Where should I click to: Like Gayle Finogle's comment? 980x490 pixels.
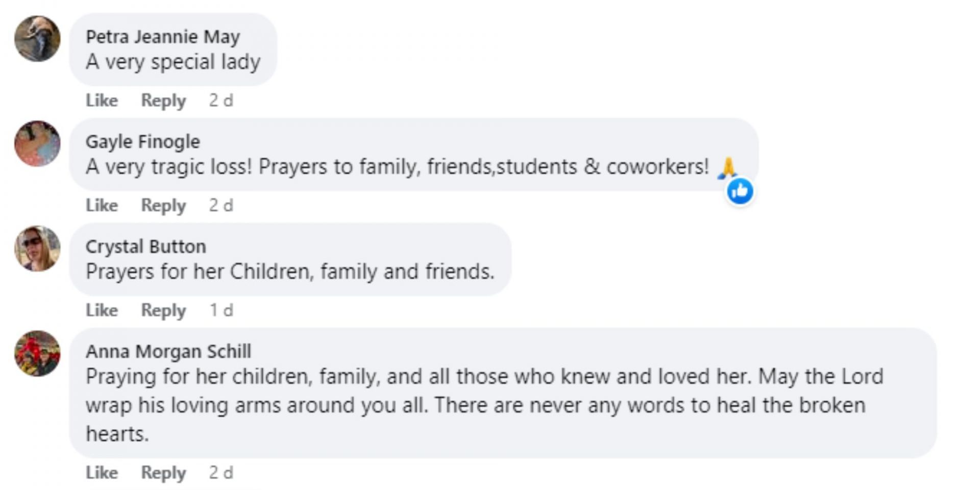pyautogui.click(x=102, y=205)
